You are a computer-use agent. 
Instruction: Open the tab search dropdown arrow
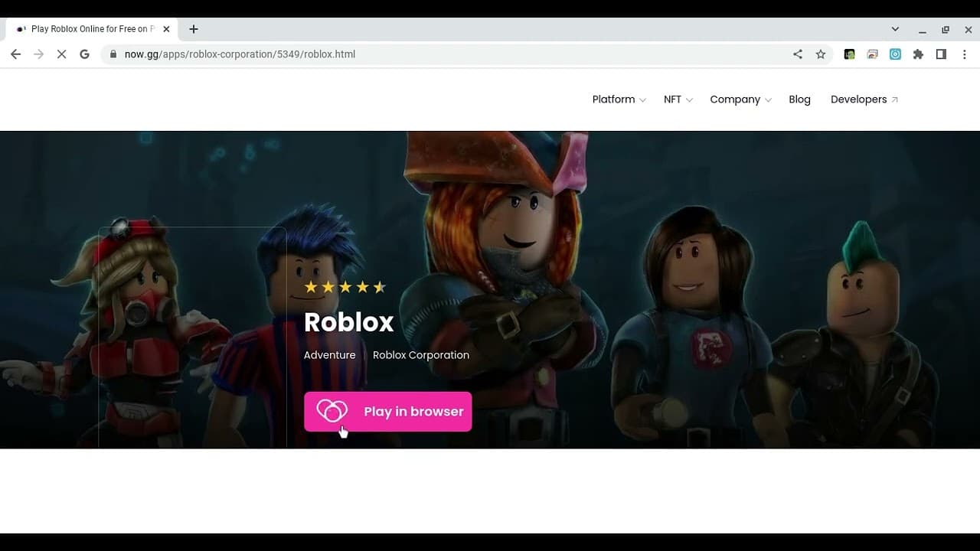pyautogui.click(x=895, y=29)
